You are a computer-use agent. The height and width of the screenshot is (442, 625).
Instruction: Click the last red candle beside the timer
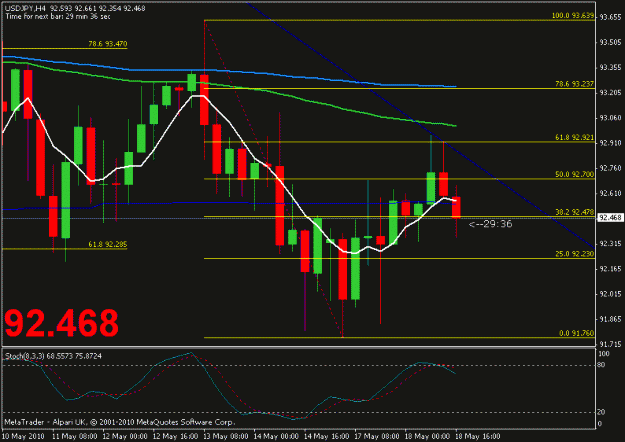coord(456,207)
